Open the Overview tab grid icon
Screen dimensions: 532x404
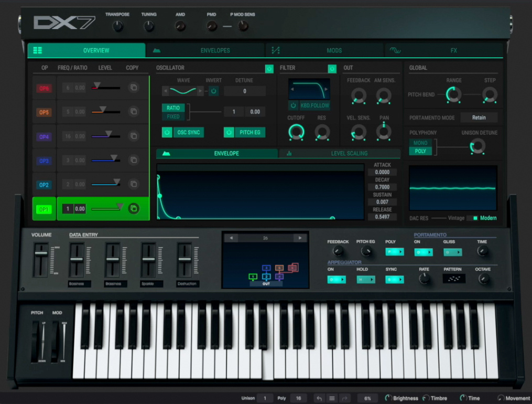point(37,49)
